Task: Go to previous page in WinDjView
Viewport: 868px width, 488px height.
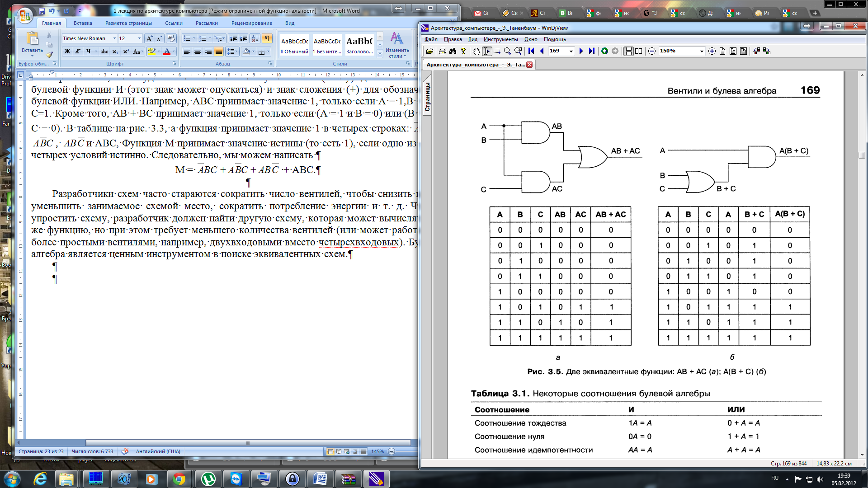Action: [542, 51]
